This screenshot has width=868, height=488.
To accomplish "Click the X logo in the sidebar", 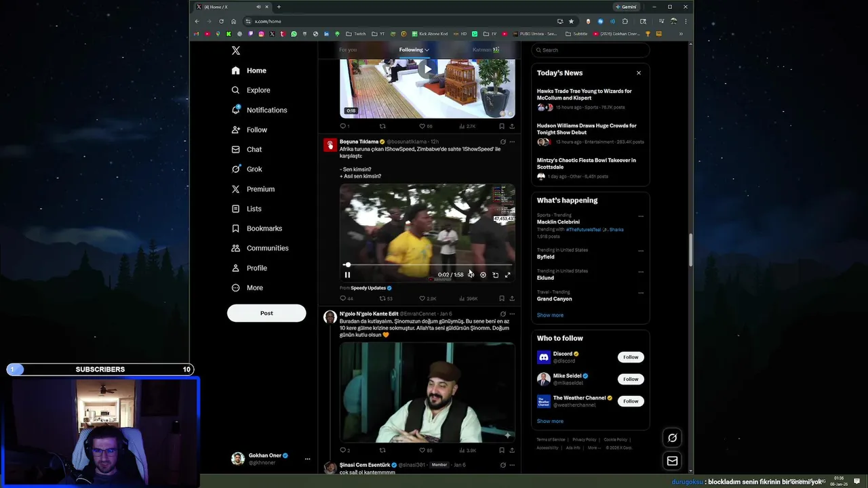I will (235, 51).
